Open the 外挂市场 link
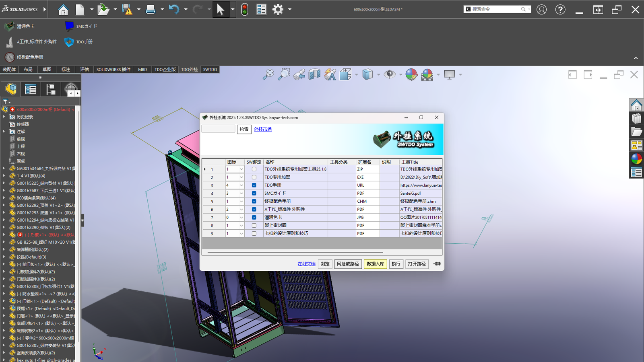 pos(262,129)
